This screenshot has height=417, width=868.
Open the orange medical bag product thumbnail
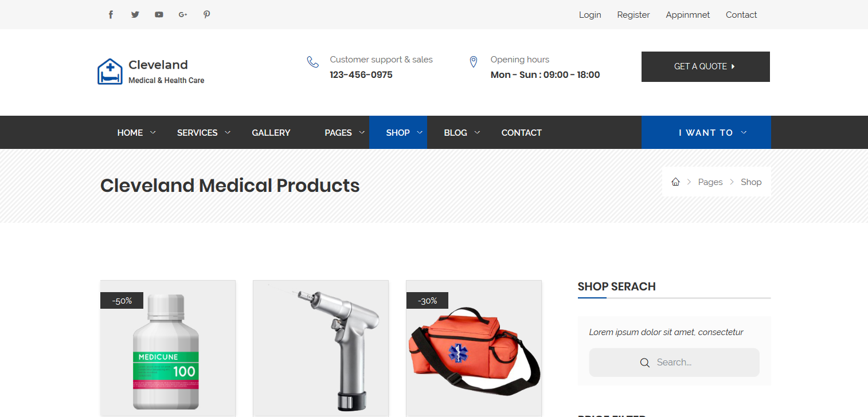pos(474,348)
